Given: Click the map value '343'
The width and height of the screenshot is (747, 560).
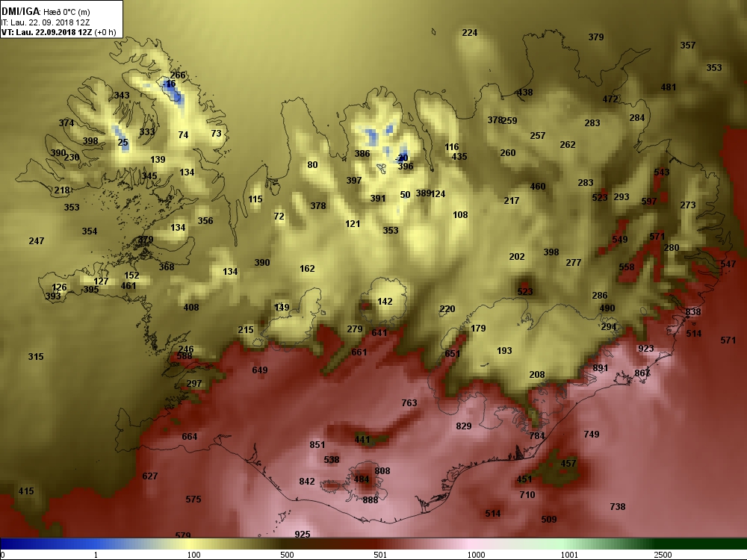Looking at the screenshot, I should coord(122,96).
